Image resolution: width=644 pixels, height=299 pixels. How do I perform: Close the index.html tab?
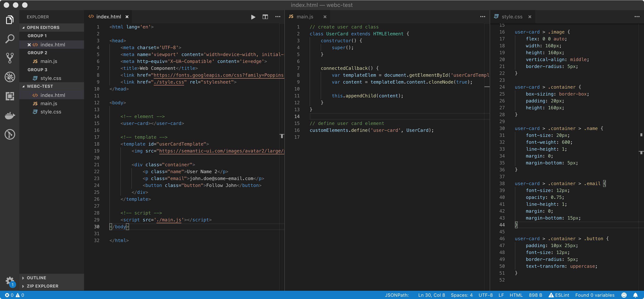pyautogui.click(x=127, y=17)
